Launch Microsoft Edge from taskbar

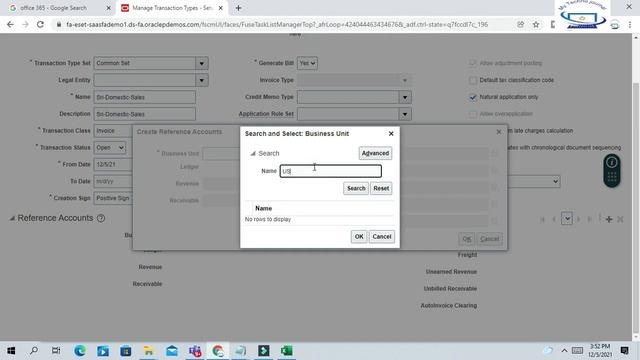click(x=80, y=351)
